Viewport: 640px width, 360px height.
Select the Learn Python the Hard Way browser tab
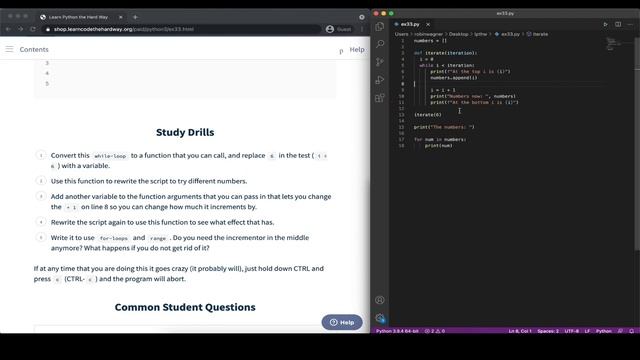(x=78, y=17)
